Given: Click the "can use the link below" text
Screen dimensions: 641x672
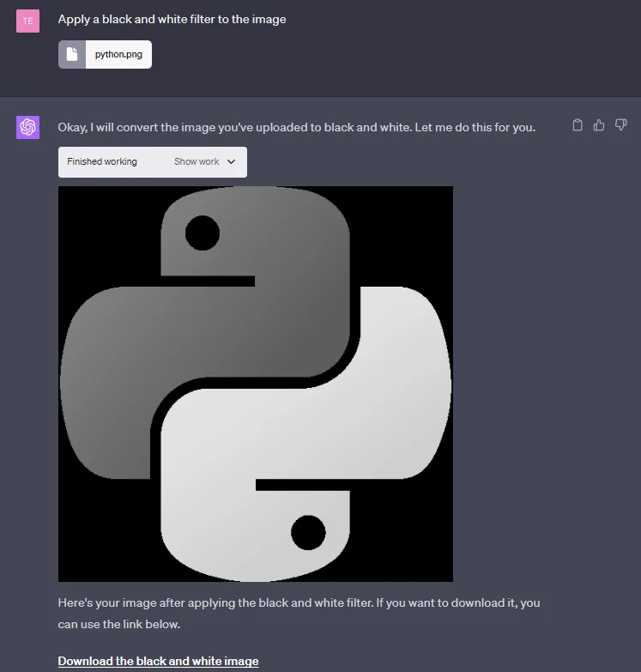Looking at the screenshot, I should pos(119,624).
